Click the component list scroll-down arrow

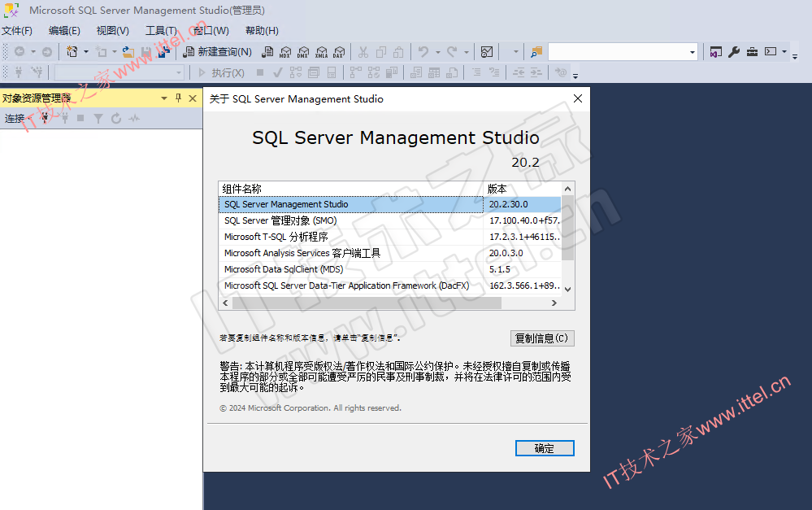567,290
